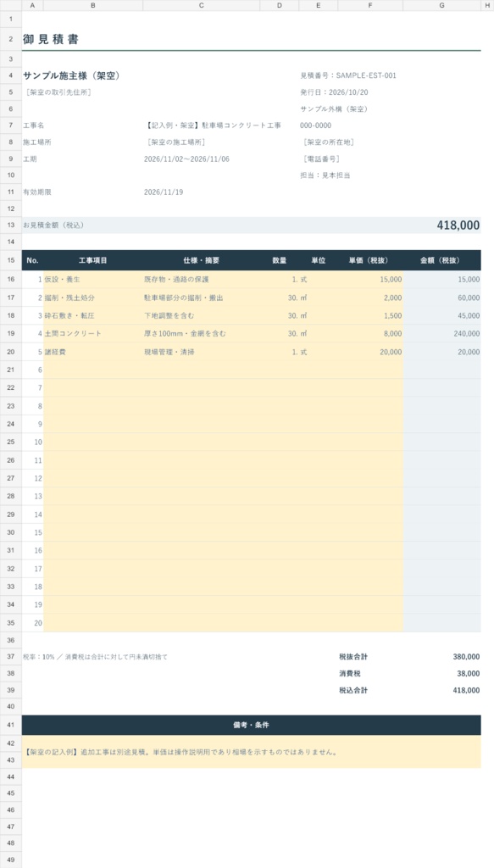Click the 工事項目 table header
The width and height of the screenshot is (494, 868).
point(93,260)
